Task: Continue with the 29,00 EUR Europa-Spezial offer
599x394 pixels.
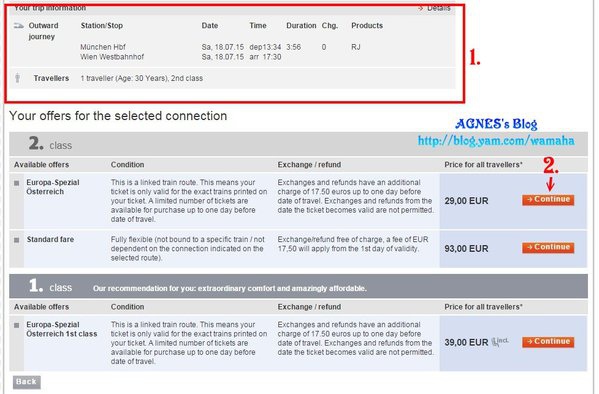Action: click(548, 200)
